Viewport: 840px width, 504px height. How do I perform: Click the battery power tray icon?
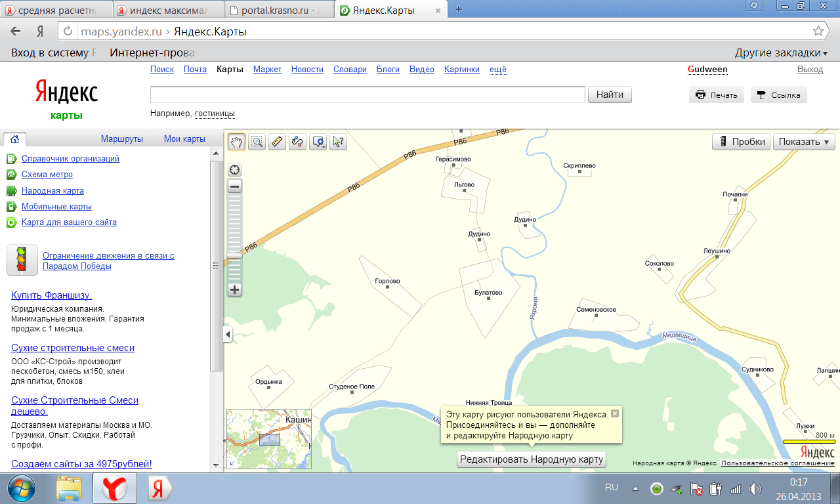715,489
